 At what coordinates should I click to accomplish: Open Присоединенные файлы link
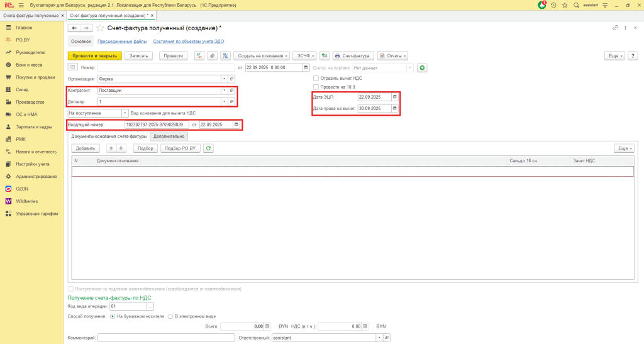(122, 42)
